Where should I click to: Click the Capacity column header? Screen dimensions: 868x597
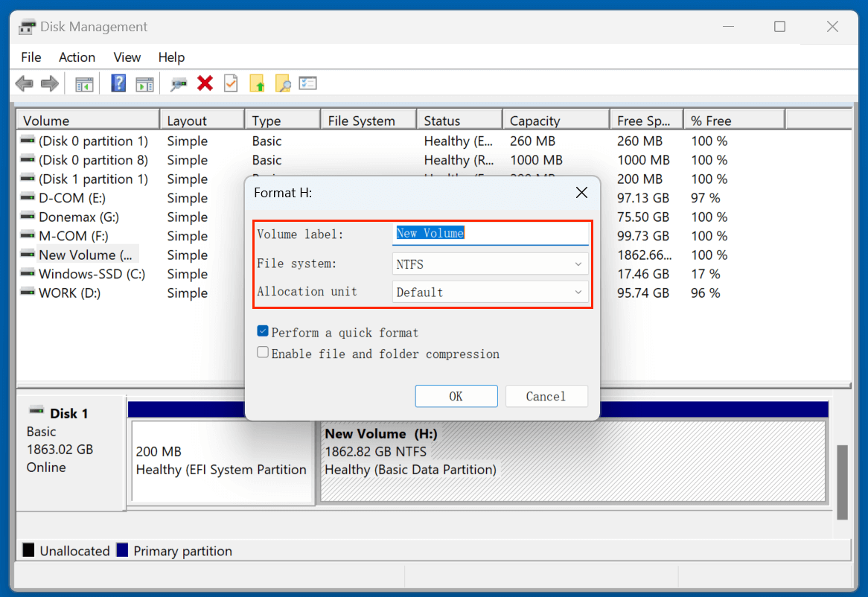[534, 121]
